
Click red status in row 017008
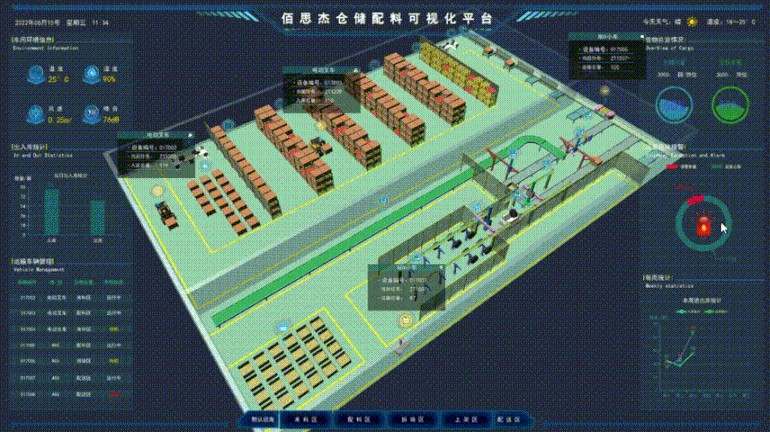pos(114,394)
